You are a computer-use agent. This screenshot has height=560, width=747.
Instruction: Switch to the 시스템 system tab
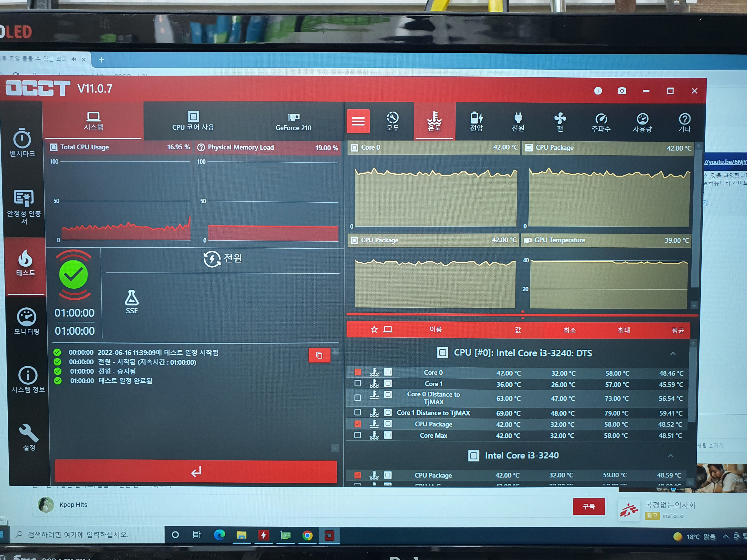pyautogui.click(x=93, y=121)
